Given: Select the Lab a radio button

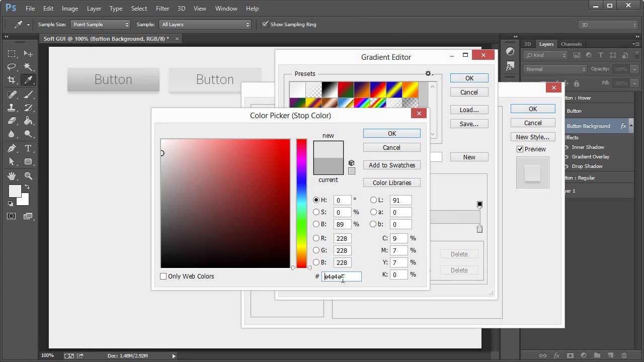Looking at the screenshot, I should (x=373, y=212).
